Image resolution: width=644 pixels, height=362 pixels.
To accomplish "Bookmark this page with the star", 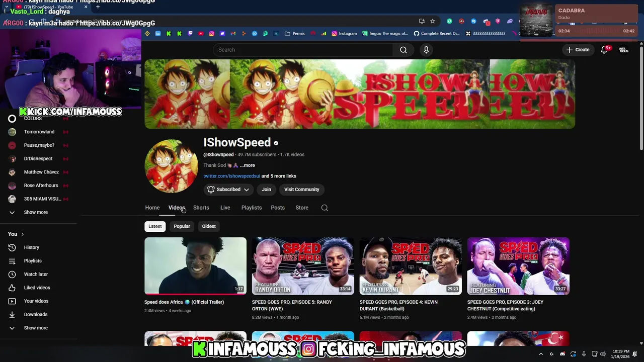I will [x=432, y=21].
